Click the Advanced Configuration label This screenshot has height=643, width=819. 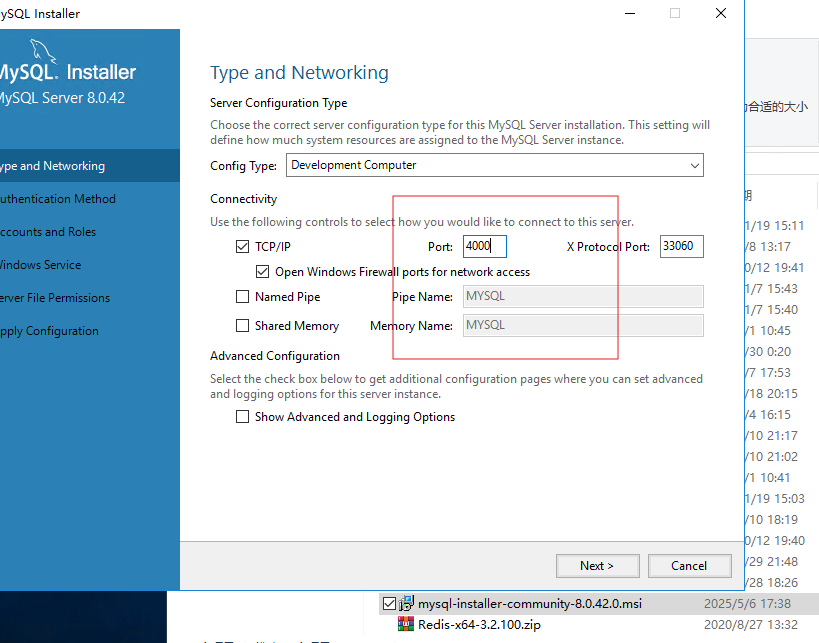(x=275, y=356)
